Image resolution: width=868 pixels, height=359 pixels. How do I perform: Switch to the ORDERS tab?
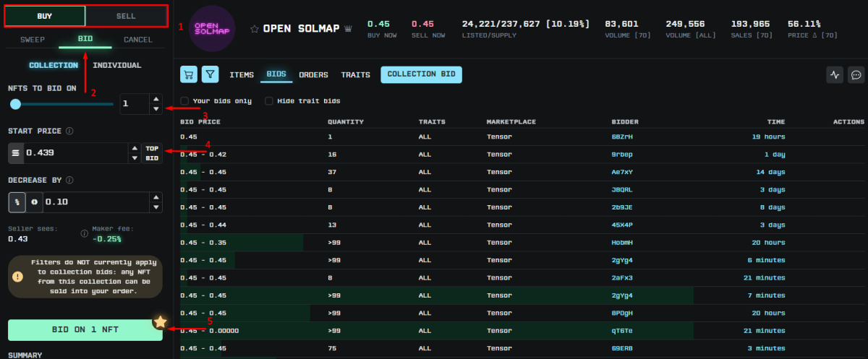[313, 74]
